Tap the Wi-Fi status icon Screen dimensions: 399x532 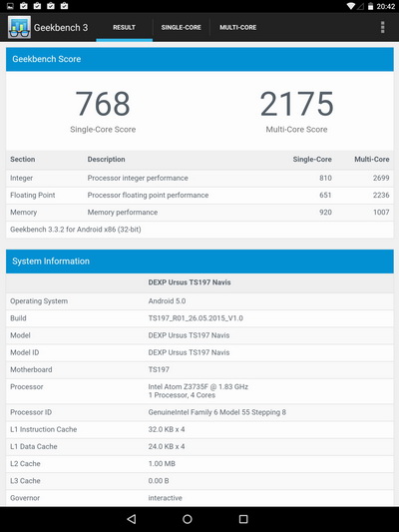(x=351, y=6)
